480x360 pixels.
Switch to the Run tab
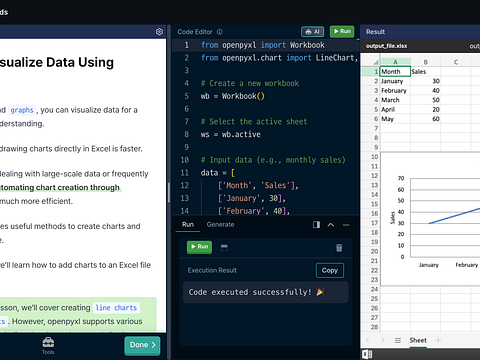[188, 225]
